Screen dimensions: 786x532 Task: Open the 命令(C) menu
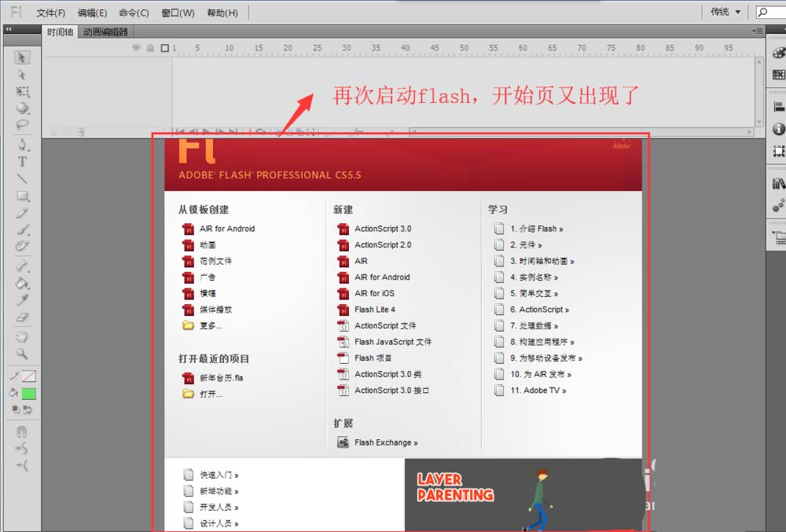point(134,13)
